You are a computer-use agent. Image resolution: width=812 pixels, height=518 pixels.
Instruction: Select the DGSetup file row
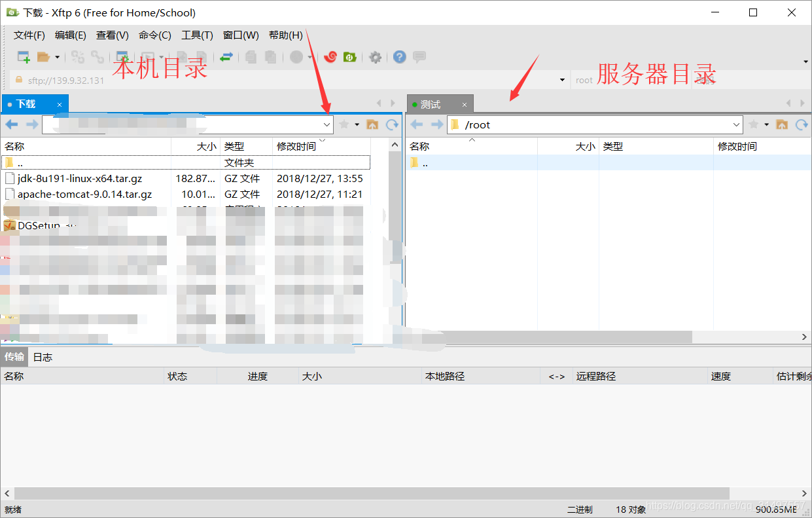(x=186, y=225)
